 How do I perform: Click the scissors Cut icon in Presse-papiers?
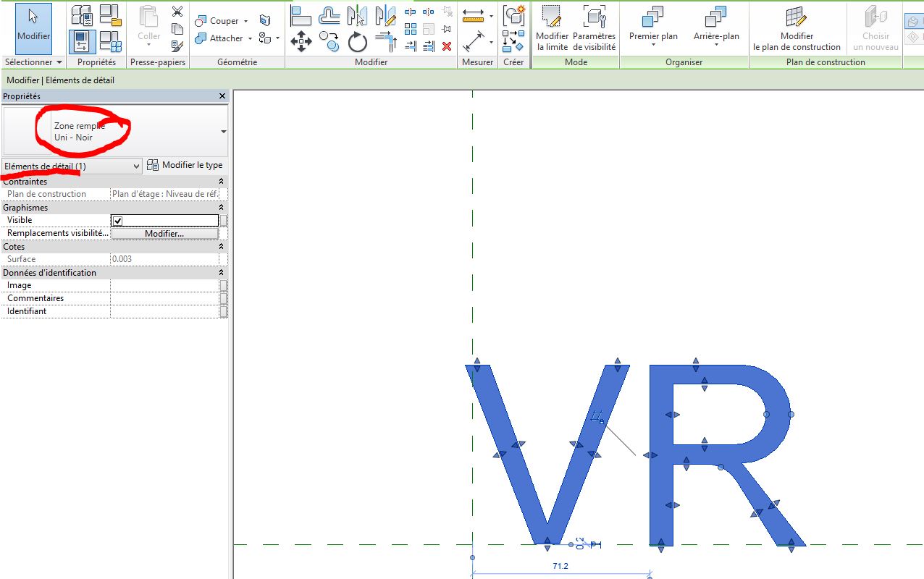point(177,12)
